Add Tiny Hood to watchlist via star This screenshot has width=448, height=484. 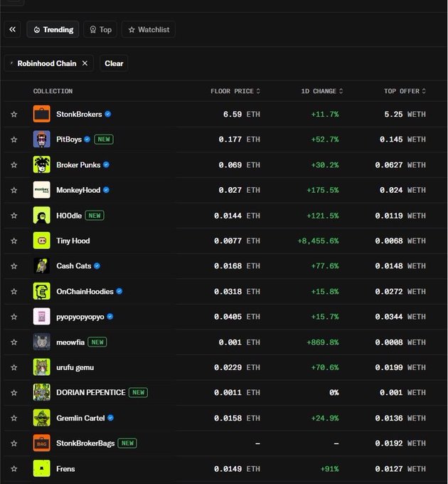coord(14,241)
